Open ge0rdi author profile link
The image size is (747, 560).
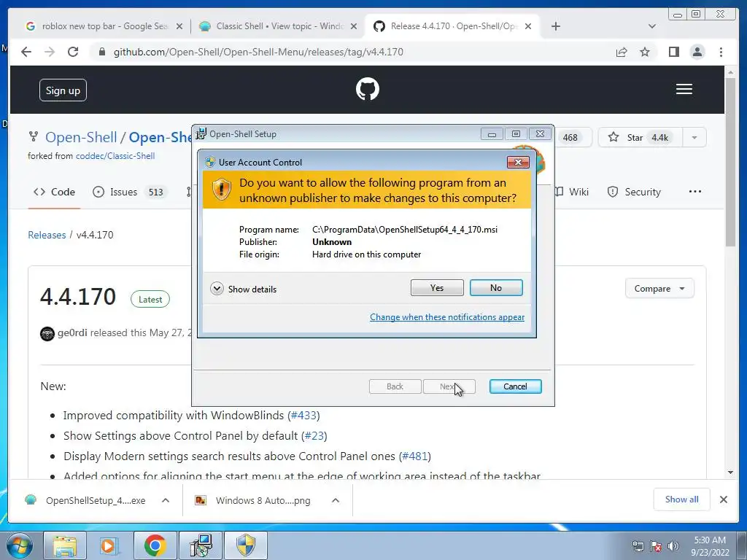(72, 332)
